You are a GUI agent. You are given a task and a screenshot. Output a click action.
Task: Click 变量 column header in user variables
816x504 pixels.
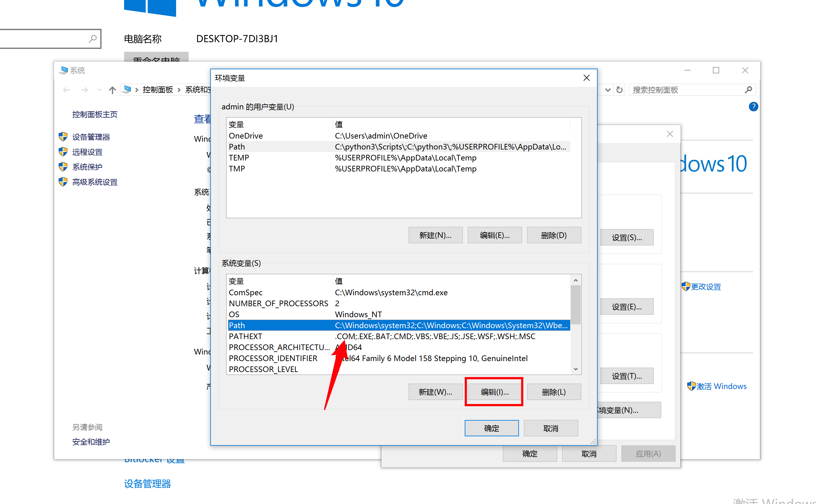(x=279, y=124)
